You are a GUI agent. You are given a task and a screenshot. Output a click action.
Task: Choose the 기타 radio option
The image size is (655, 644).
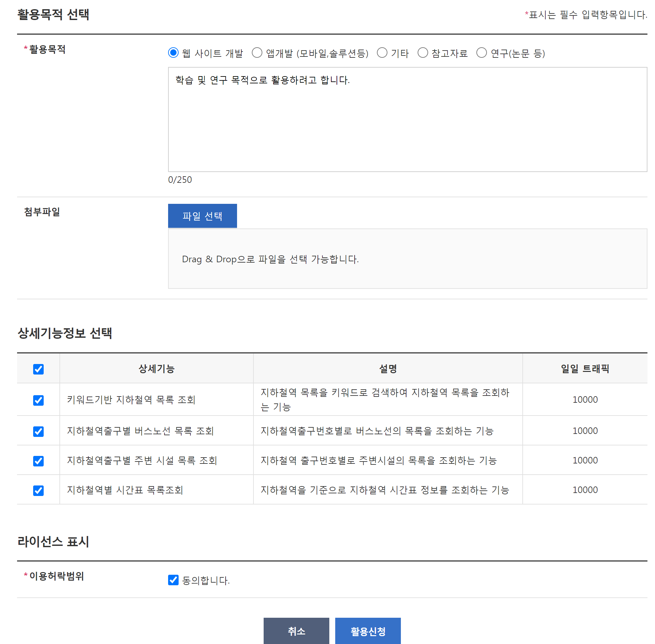coord(382,53)
